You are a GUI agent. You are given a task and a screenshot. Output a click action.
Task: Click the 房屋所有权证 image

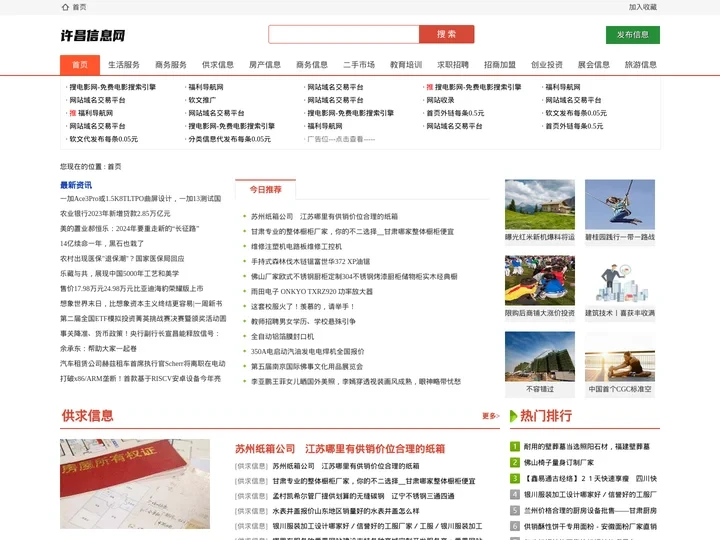pos(135,484)
